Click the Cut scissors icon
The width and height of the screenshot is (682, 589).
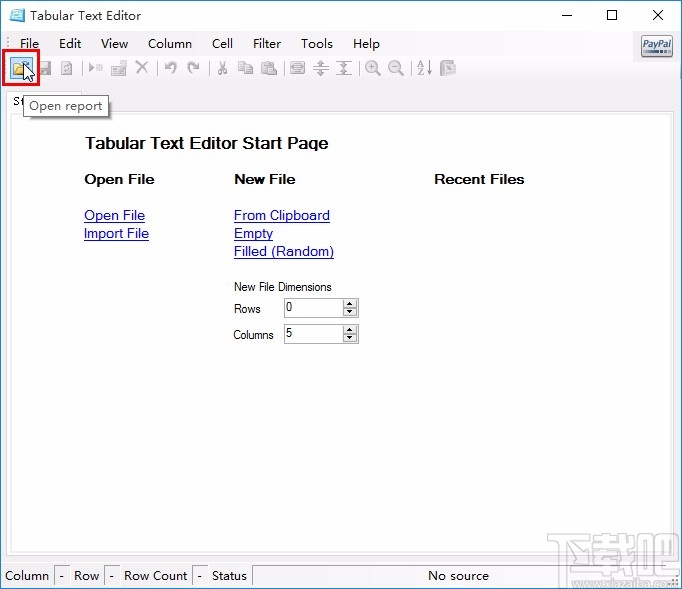pos(222,68)
